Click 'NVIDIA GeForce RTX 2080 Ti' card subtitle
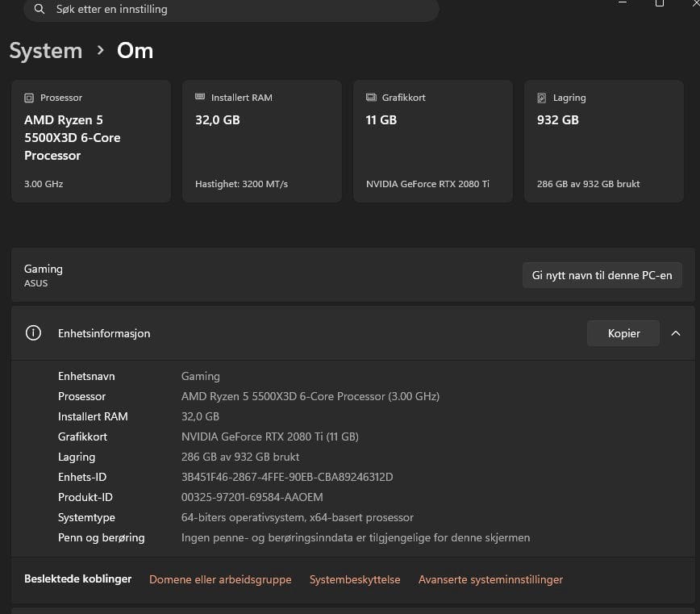This screenshot has width=700, height=614. point(427,184)
